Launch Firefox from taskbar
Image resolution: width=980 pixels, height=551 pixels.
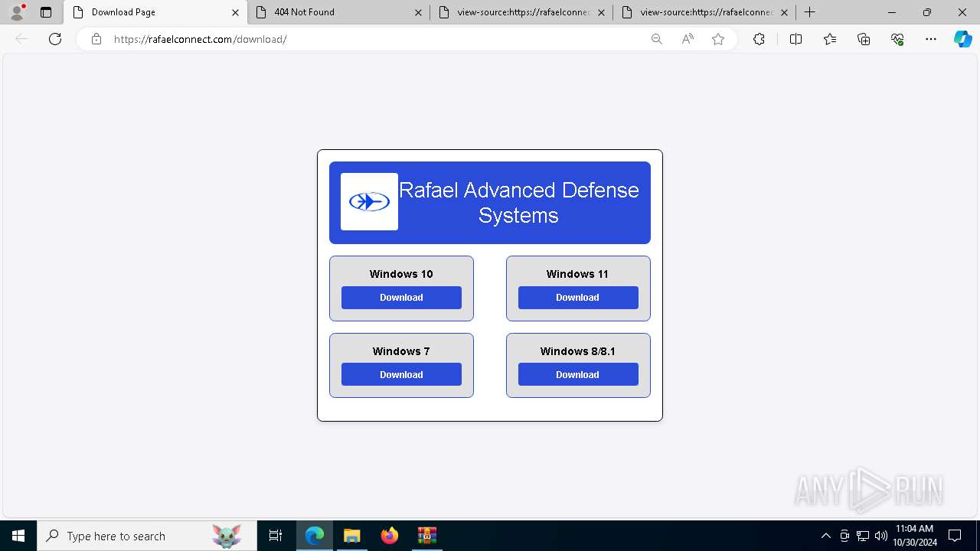(390, 536)
